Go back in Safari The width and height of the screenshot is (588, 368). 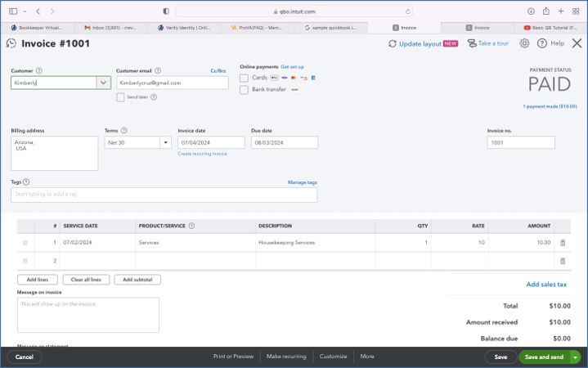click(x=38, y=11)
